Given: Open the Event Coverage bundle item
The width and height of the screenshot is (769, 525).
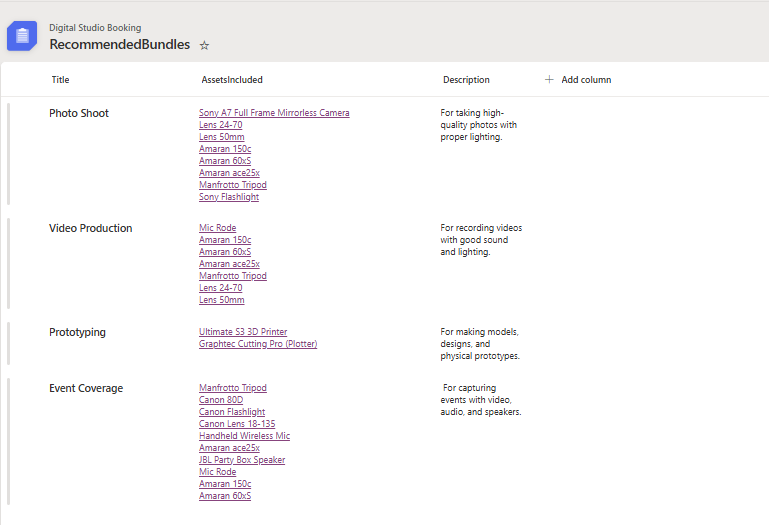Looking at the screenshot, I should coord(86,388).
